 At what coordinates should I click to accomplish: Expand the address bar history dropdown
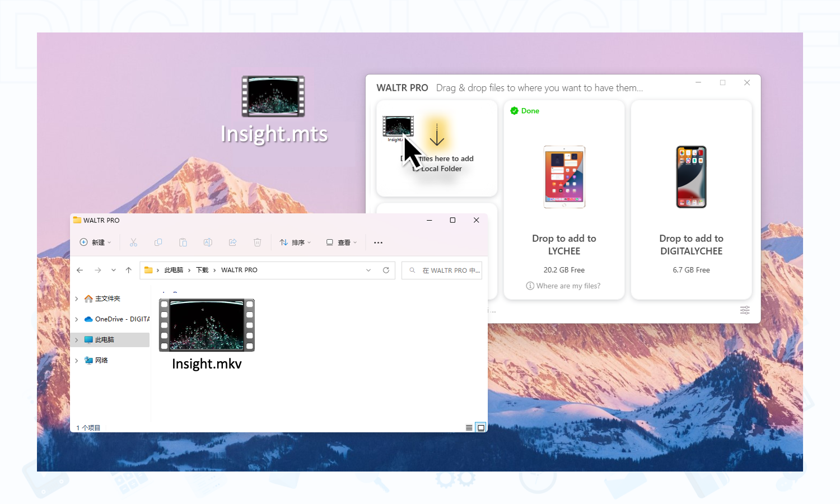click(368, 270)
